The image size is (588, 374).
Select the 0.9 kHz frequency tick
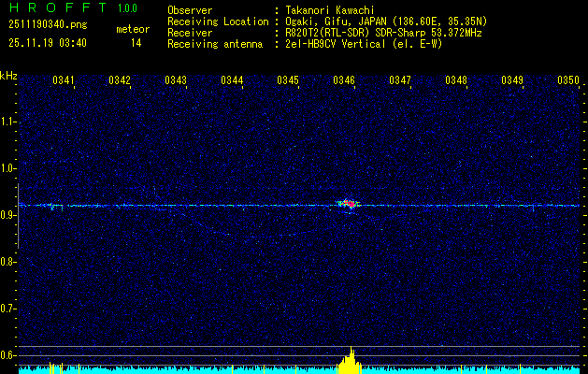click(x=8, y=215)
